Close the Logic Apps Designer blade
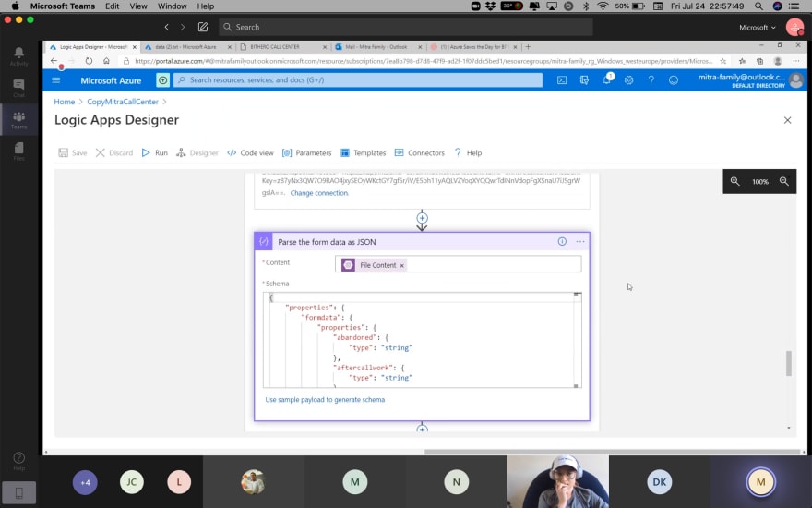The image size is (812, 508). [787, 120]
